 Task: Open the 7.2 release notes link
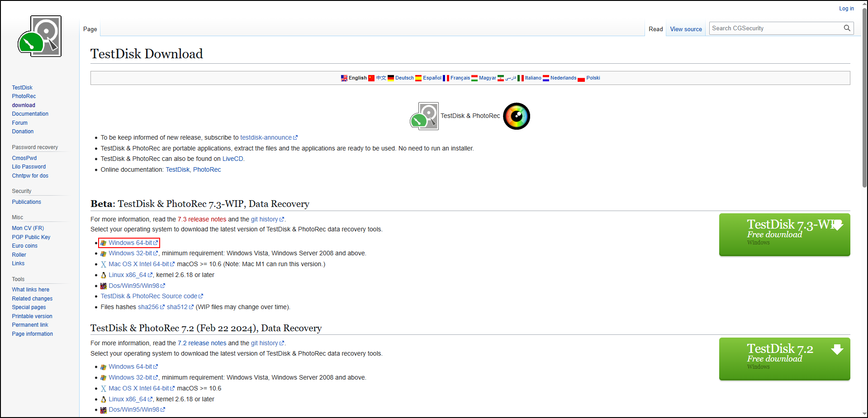pos(202,343)
